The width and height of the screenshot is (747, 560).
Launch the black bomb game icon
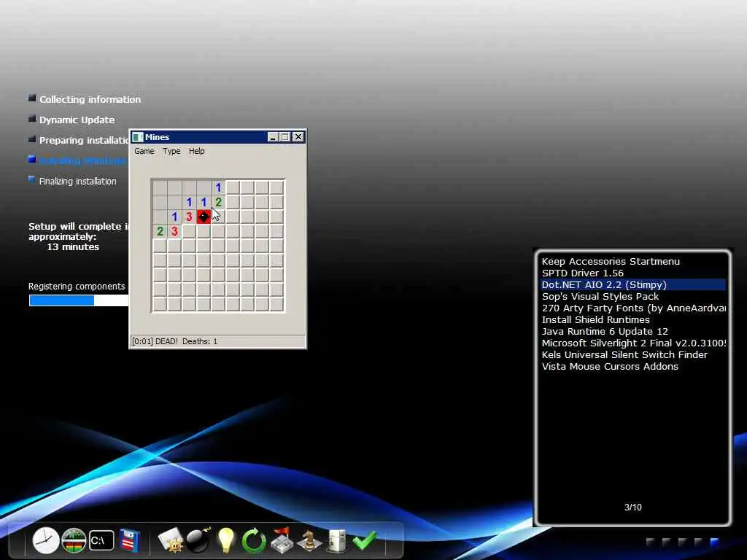198,540
